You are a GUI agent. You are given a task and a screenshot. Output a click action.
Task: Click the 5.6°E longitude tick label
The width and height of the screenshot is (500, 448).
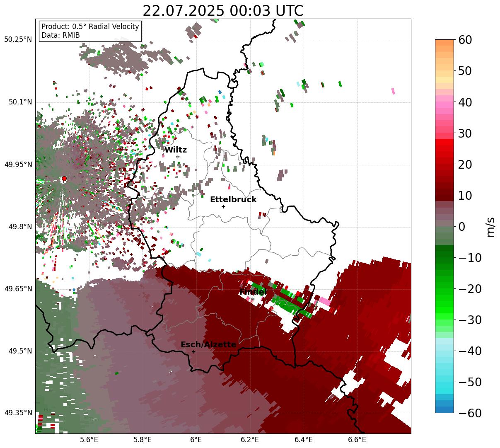(x=89, y=440)
